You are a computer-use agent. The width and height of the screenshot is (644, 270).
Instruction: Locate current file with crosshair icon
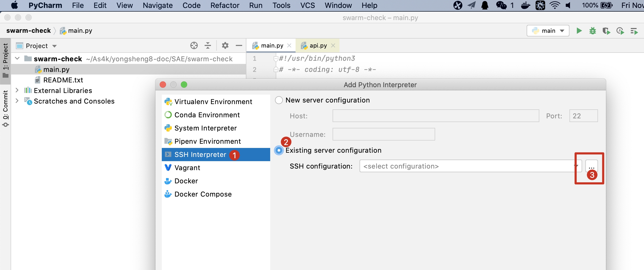[194, 46]
